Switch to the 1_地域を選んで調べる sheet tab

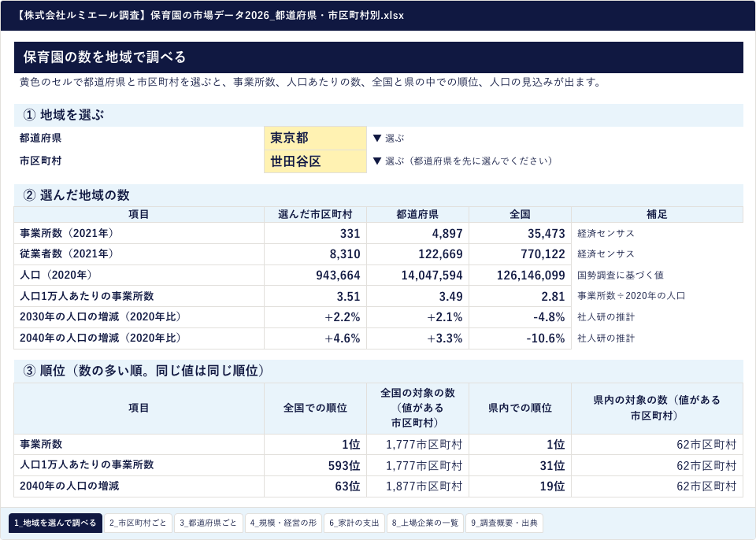[x=55, y=523]
